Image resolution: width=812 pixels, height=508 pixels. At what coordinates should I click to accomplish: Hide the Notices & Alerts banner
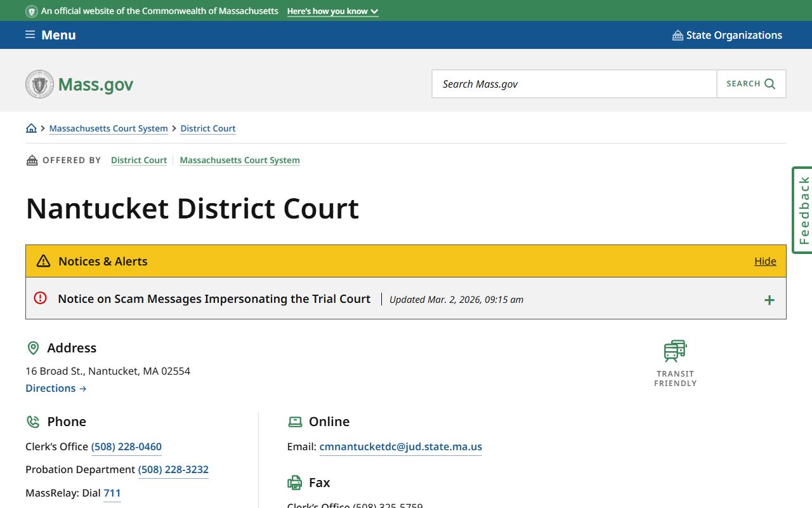pos(765,261)
